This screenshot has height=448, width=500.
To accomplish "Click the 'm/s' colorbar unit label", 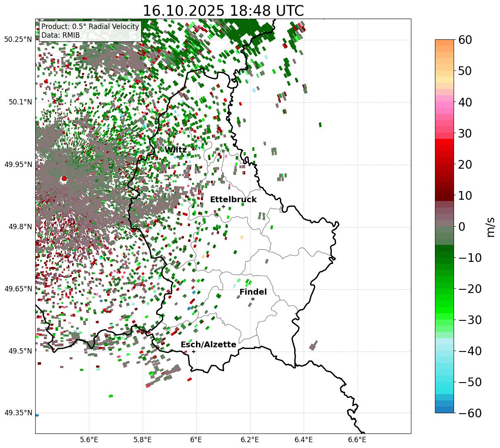I will pyautogui.click(x=491, y=226).
